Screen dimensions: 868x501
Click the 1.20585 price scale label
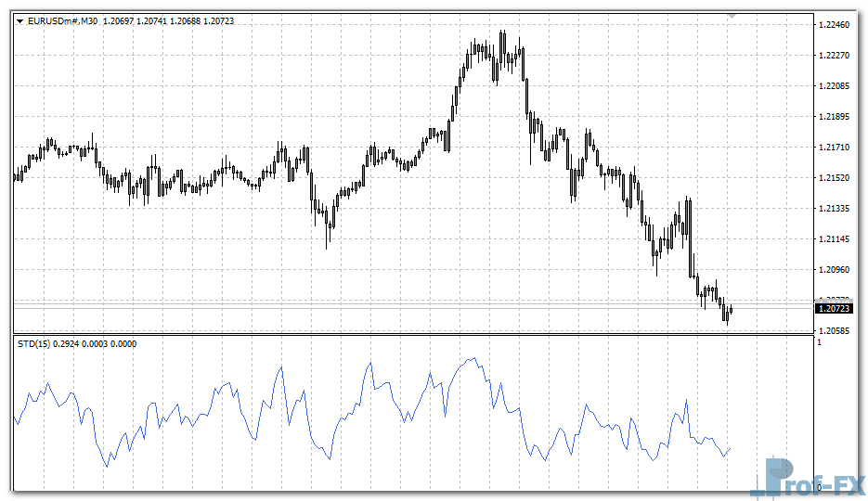click(x=837, y=330)
